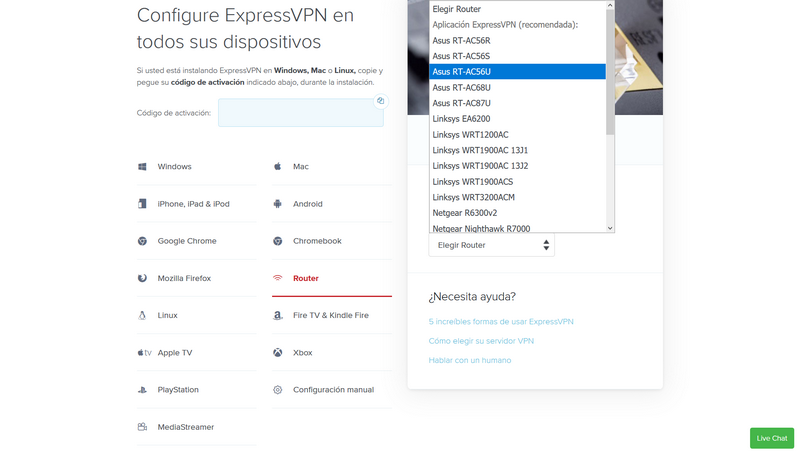Switch to the Chromebook tab
The image size is (800, 454).
coord(332,241)
